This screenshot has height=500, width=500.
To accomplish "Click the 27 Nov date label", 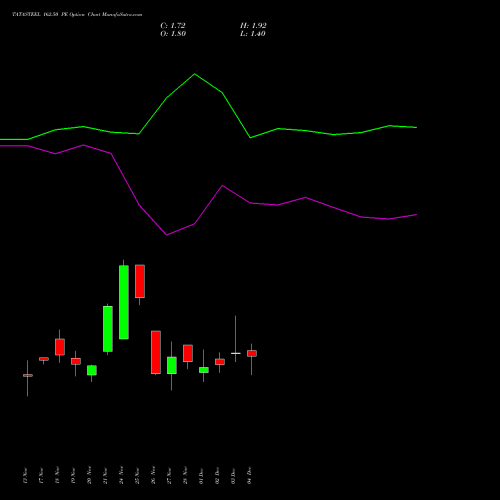I will pos(169,476).
